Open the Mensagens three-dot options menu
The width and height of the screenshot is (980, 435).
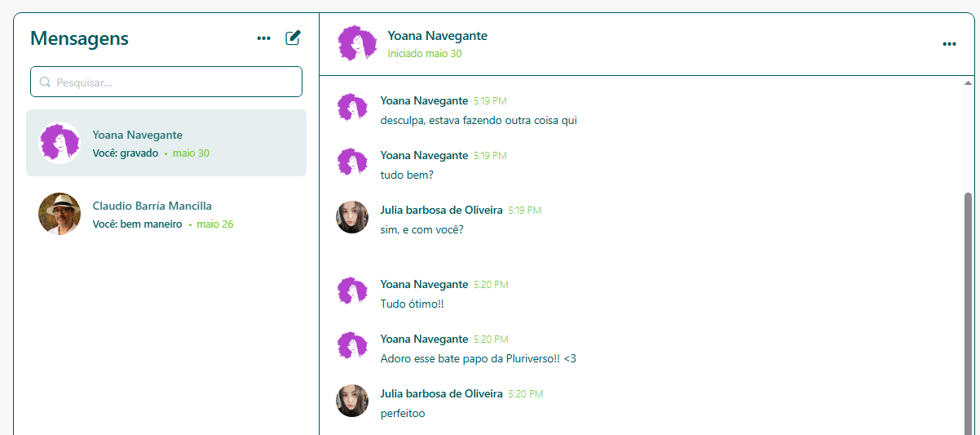(x=263, y=38)
